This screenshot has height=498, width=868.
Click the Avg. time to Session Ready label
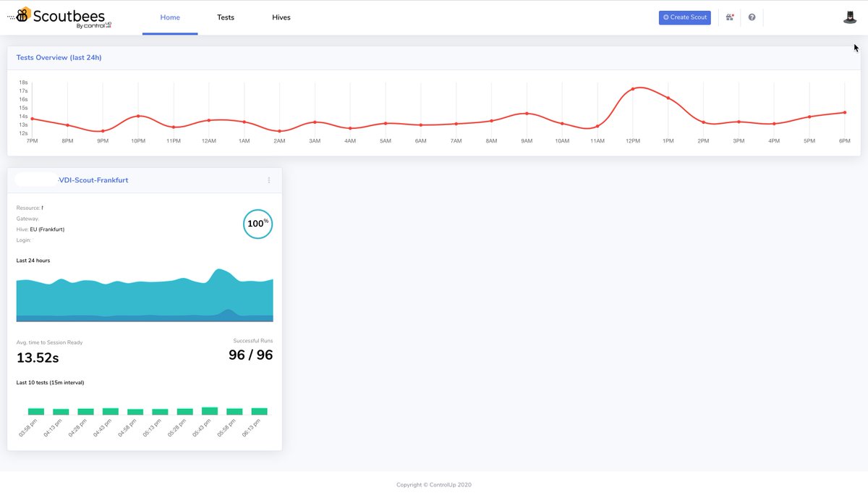click(x=49, y=342)
